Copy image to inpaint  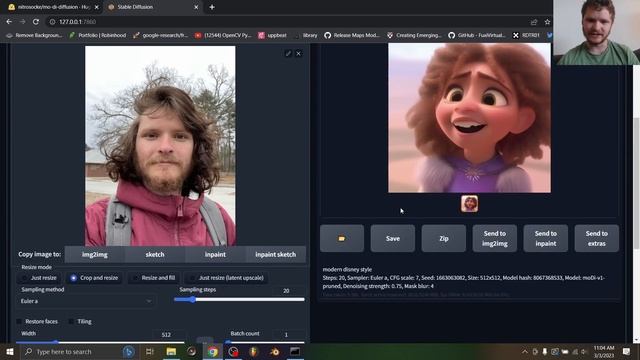[215, 254]
